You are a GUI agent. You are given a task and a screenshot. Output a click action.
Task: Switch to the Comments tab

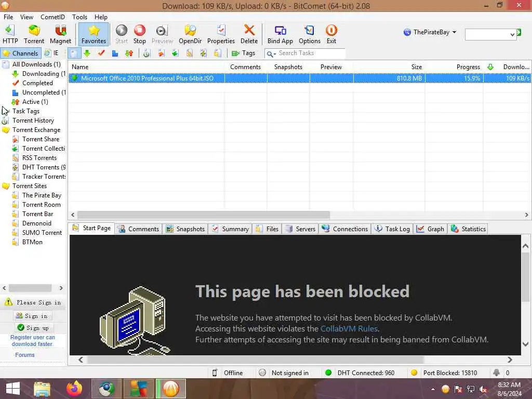(x=138, y=229)
